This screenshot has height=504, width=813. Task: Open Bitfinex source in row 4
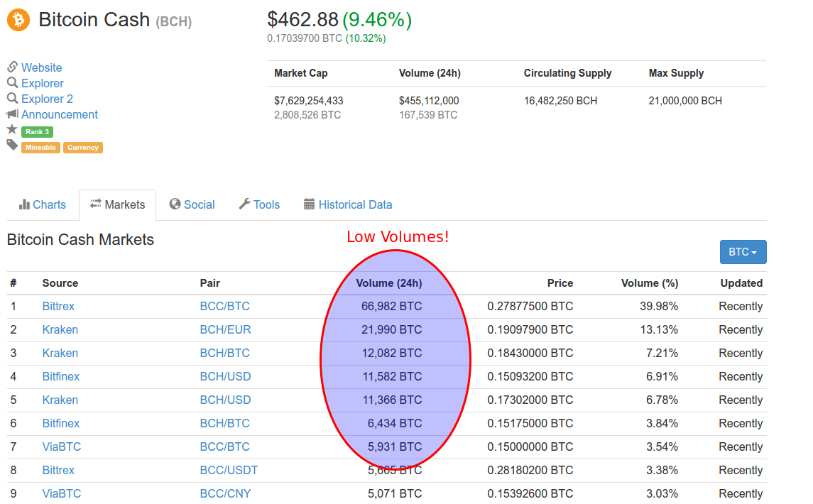[60, 376]
